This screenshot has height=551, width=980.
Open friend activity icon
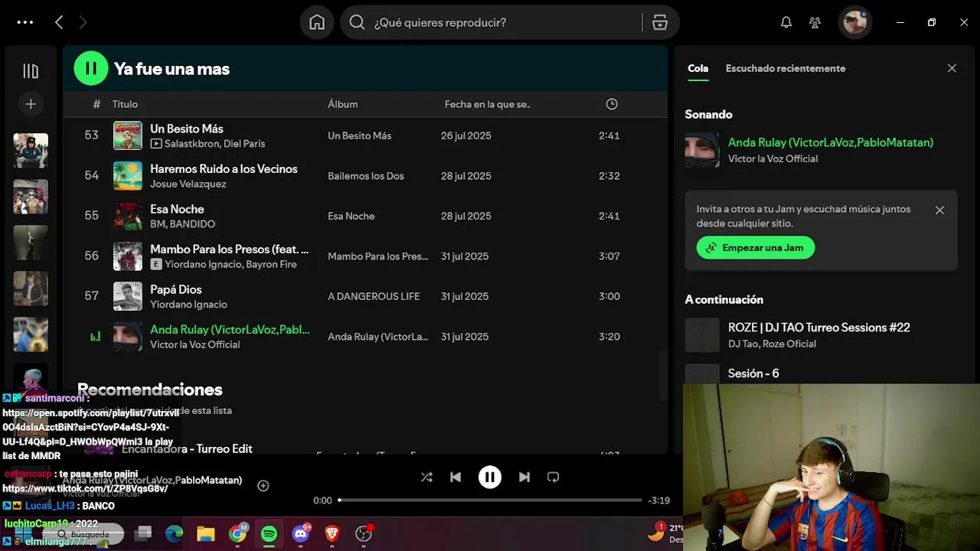tap(815, 22)
